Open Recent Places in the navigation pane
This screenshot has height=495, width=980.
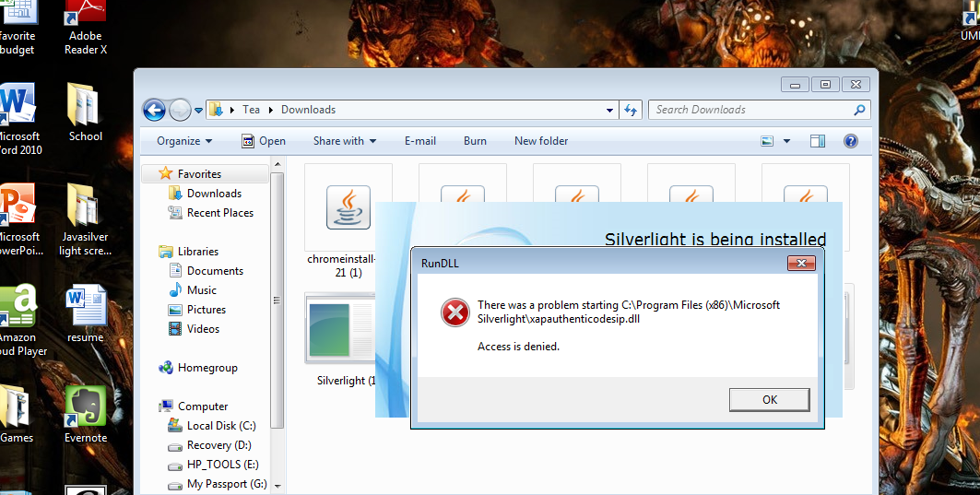coord(220,213)
